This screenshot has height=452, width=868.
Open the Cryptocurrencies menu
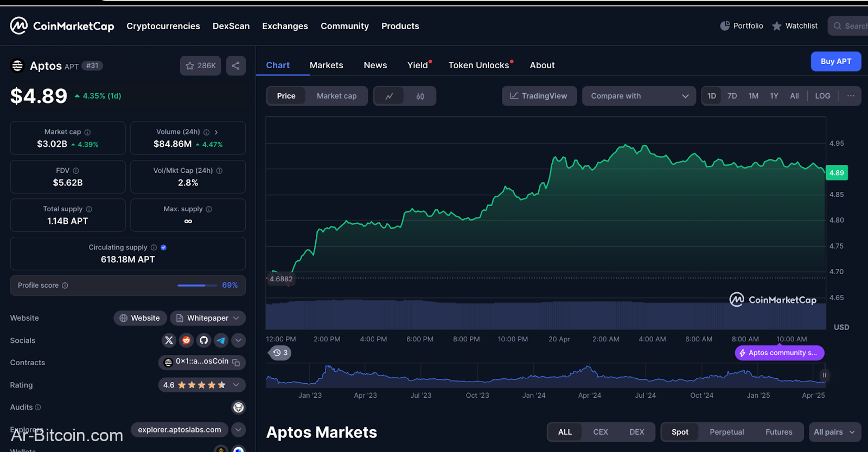(163, 26)
